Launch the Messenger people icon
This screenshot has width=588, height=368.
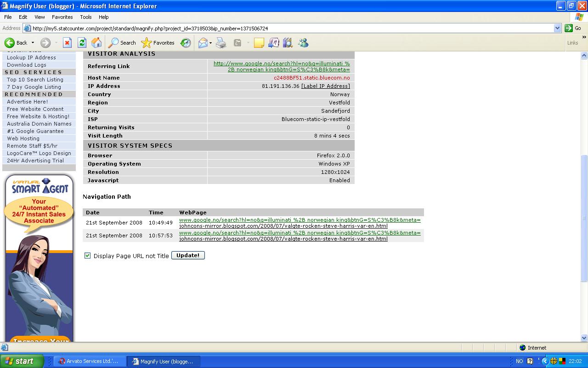tap(303, 43)
